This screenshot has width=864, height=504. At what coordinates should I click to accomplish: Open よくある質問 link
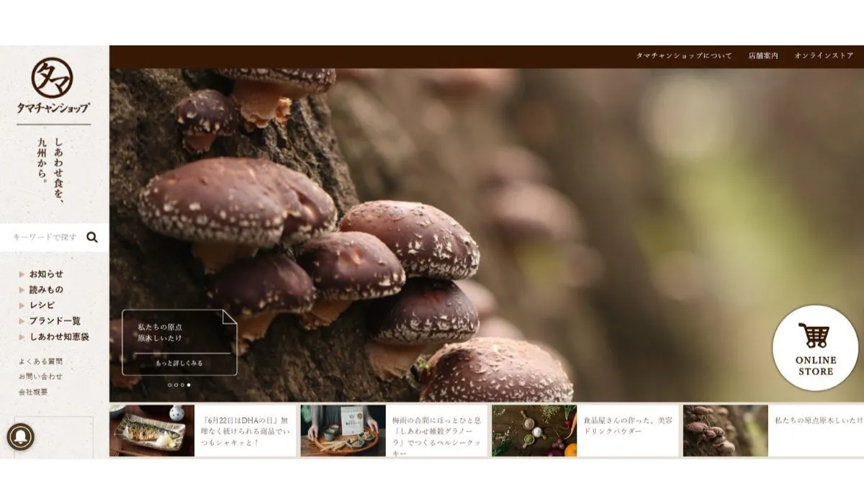[x=40, y=361]
